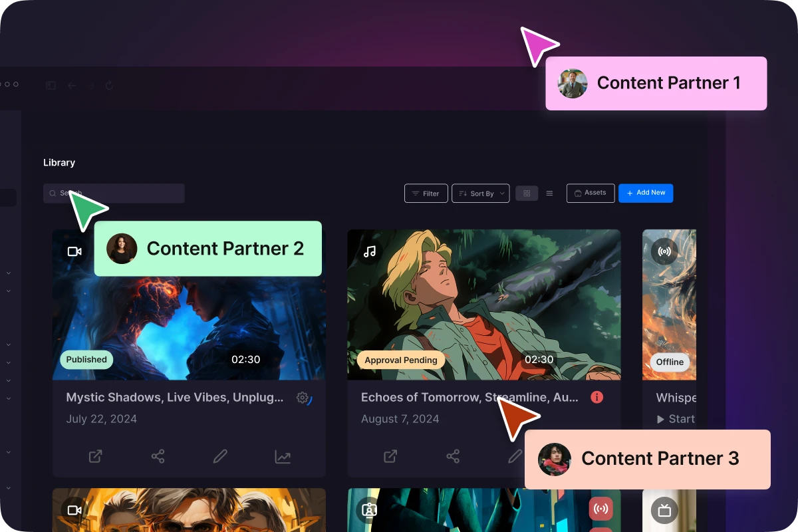Screen dimensions: 798x532
Task: Enable grid view layout
Action: (x=527, y=193)
